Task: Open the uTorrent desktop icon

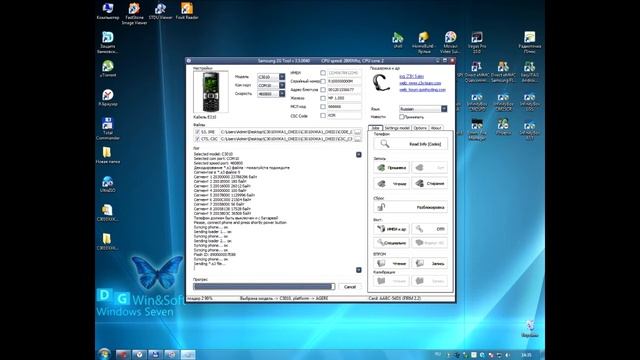Action: pos(108,69)
